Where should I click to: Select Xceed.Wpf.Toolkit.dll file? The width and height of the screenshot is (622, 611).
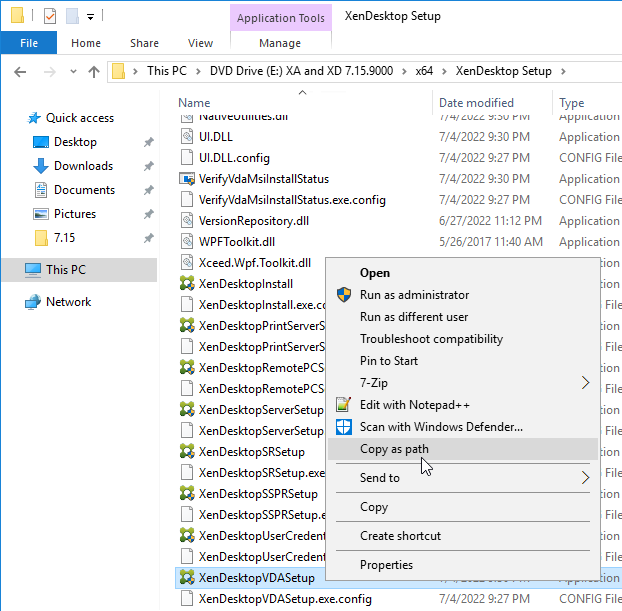(255, 263)
